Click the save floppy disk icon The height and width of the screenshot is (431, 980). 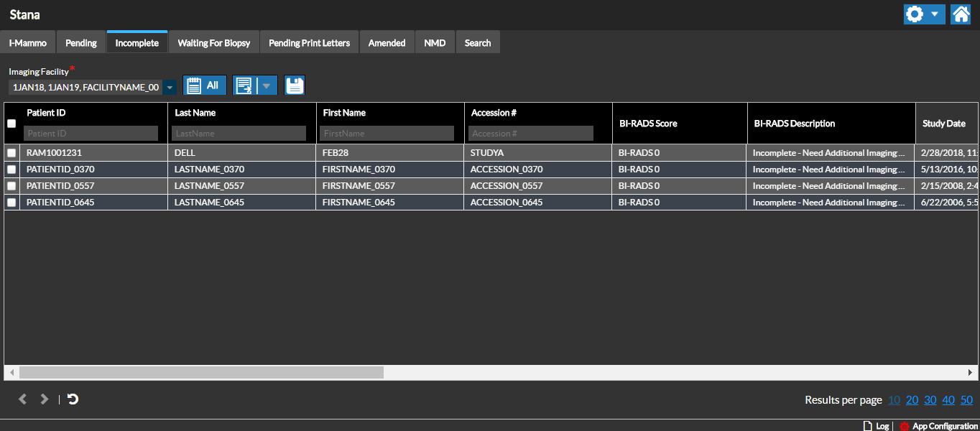(x=295, y=85)
